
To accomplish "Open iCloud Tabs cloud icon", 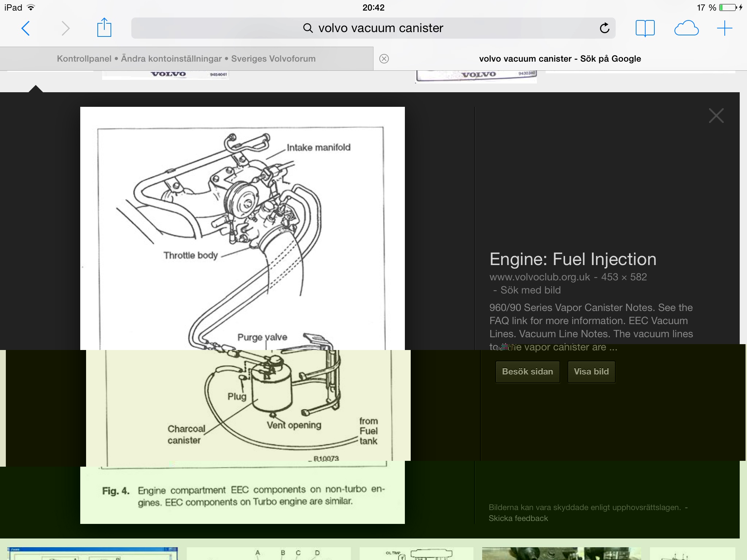I will coord(686,28).
